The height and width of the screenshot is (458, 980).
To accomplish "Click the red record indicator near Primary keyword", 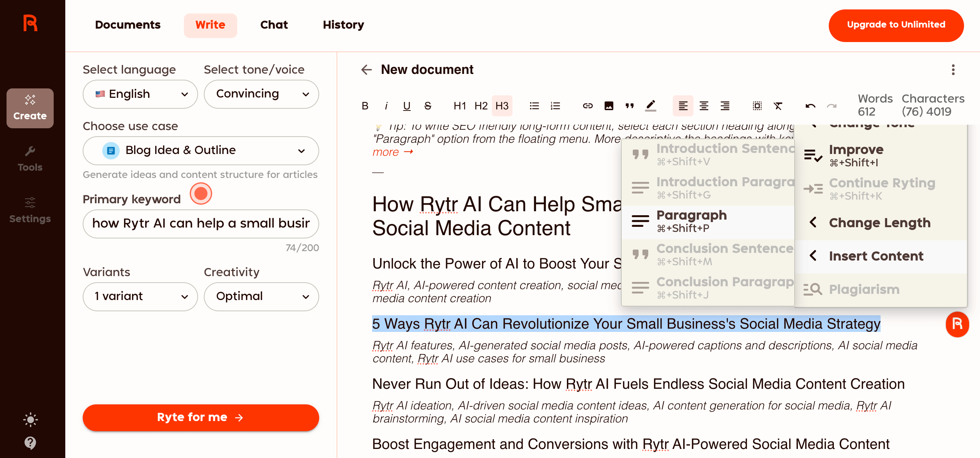I will (x=201, y=193).
